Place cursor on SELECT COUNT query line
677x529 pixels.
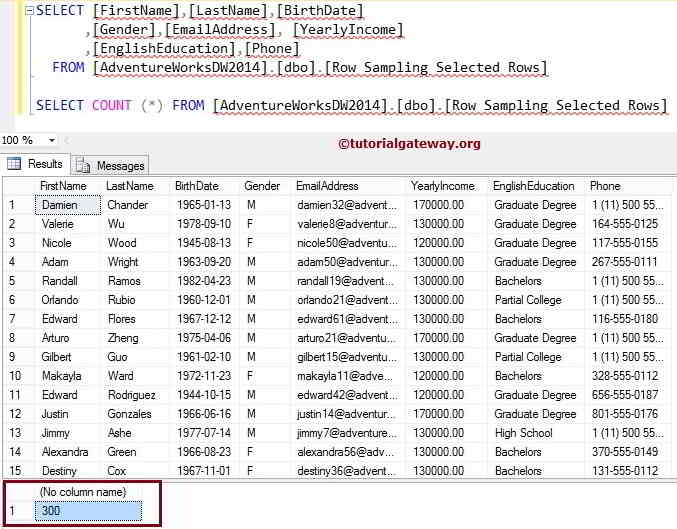pyautogui.click(x=350, y=105)
